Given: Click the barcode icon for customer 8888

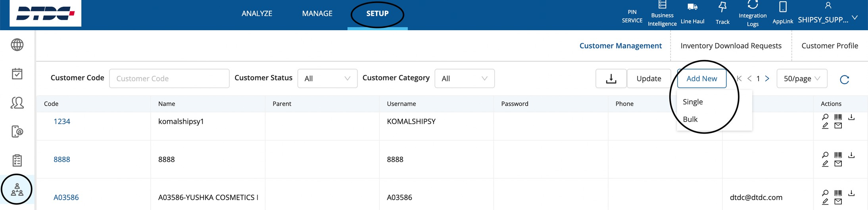Looking at the screenshot, I should [838, 155].
